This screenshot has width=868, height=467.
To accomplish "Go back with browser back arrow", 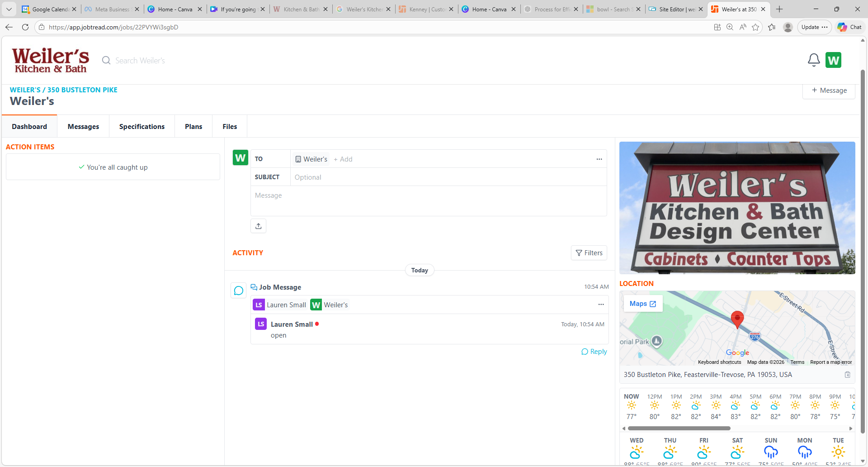I will [x=9, y=27].
